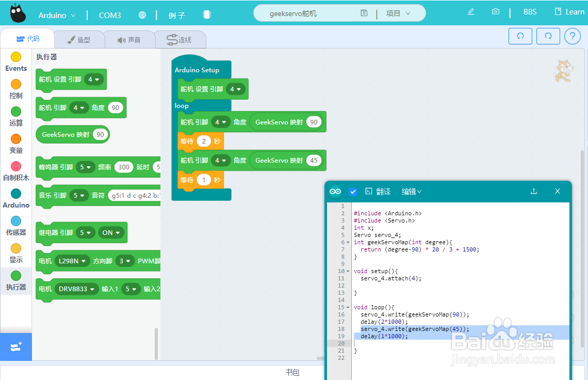Viewport: 588px width, 380px height.
Task: Open the Learn book icon
Action: (558, 12)
